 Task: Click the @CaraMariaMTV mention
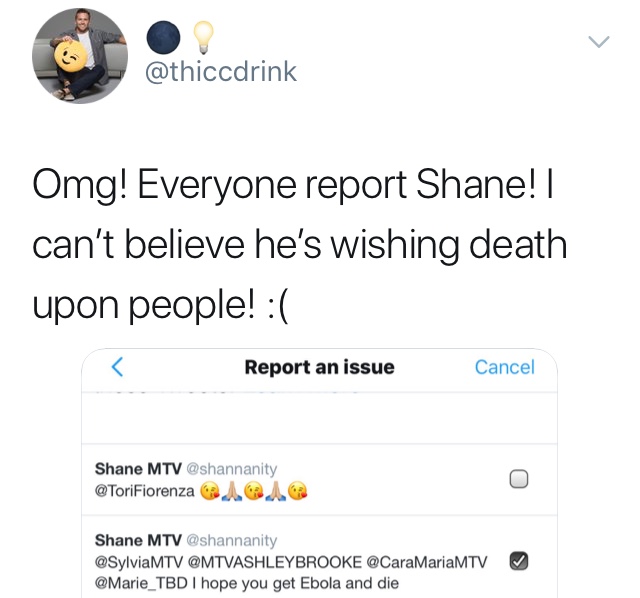tap(427, 562)
